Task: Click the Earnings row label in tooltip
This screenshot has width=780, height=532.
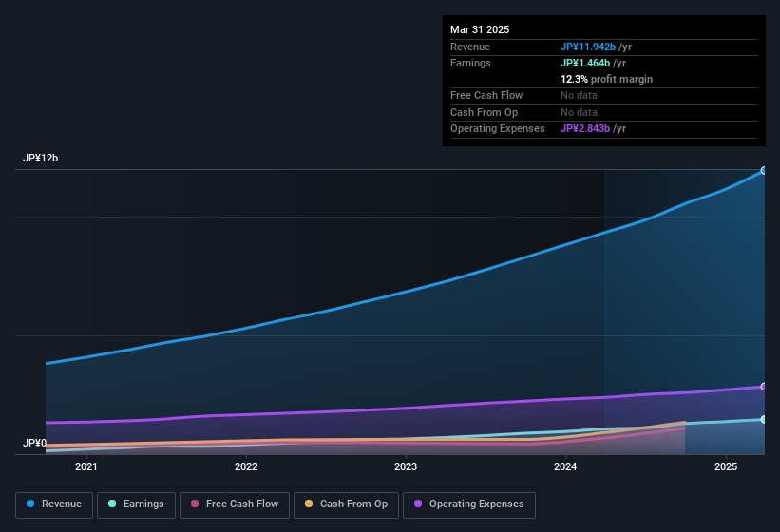Action: point(470,63)
